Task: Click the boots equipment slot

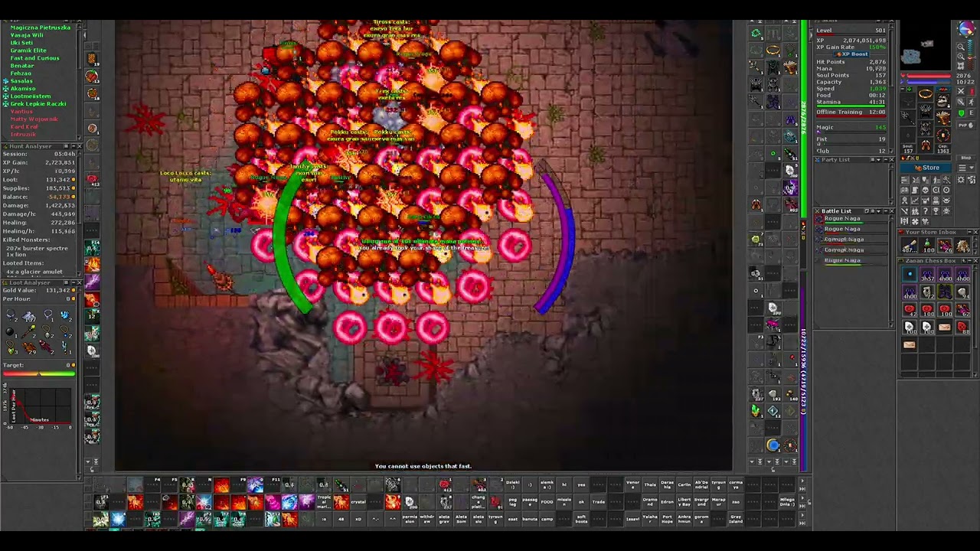Action: point(925,145)
